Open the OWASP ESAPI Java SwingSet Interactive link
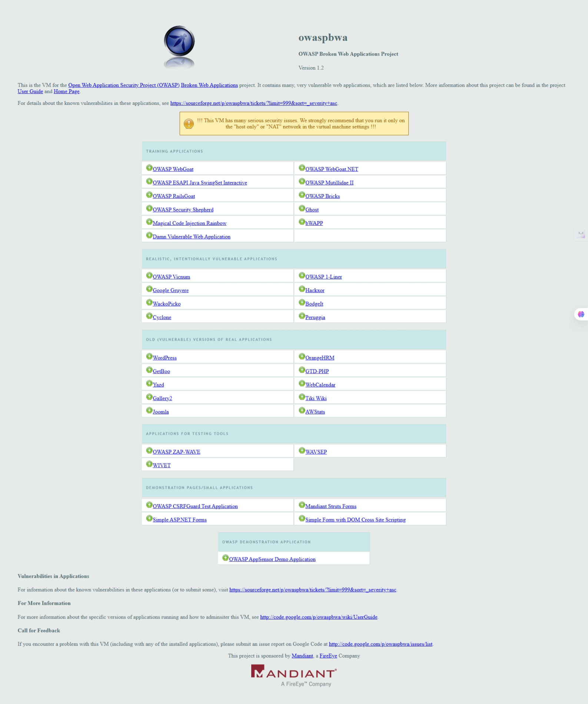 (200, 183)
